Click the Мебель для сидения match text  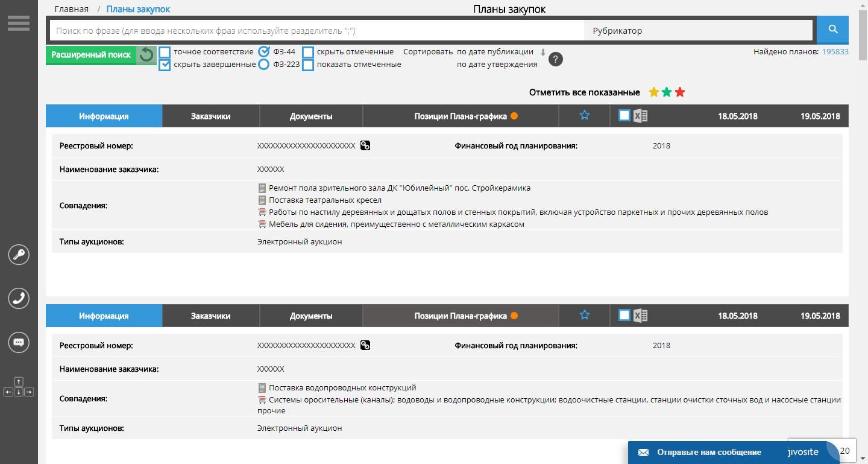397,224
